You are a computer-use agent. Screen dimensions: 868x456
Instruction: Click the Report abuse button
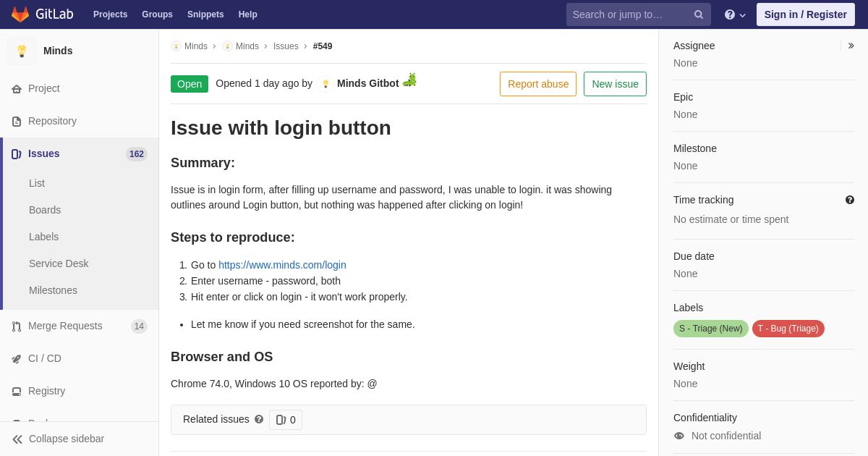[538, 84]
